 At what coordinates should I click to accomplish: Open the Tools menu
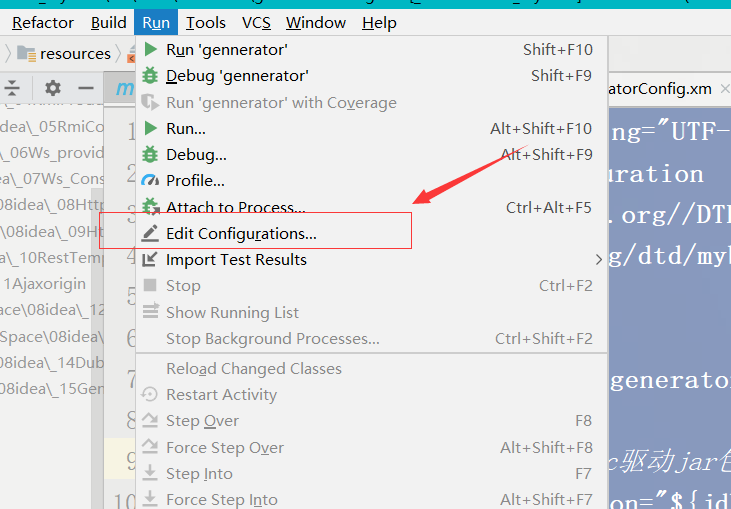pos(206,22)
